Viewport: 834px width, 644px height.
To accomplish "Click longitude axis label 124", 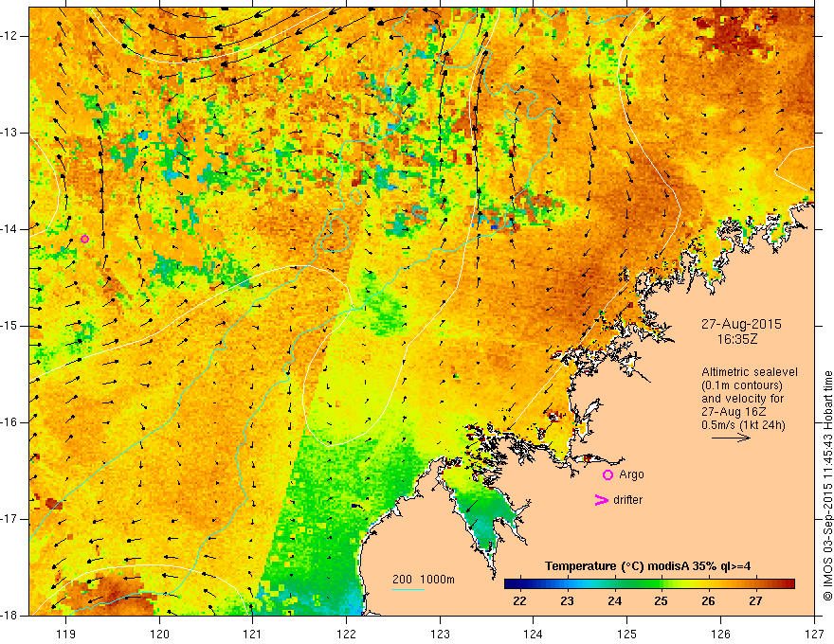I will click(534, 634).
